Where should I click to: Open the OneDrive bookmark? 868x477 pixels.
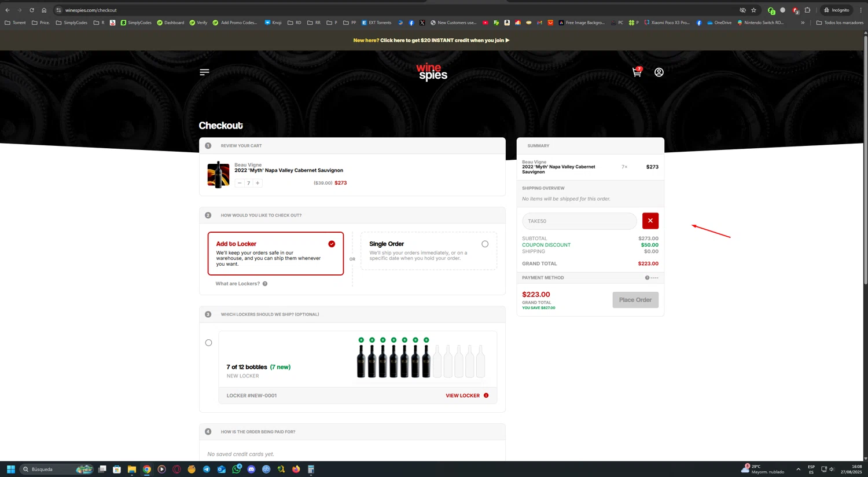tap(719, 23)
